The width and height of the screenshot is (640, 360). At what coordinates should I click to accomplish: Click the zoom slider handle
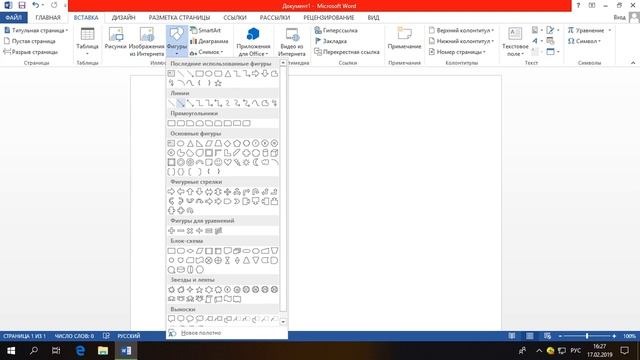pos(587,336)
